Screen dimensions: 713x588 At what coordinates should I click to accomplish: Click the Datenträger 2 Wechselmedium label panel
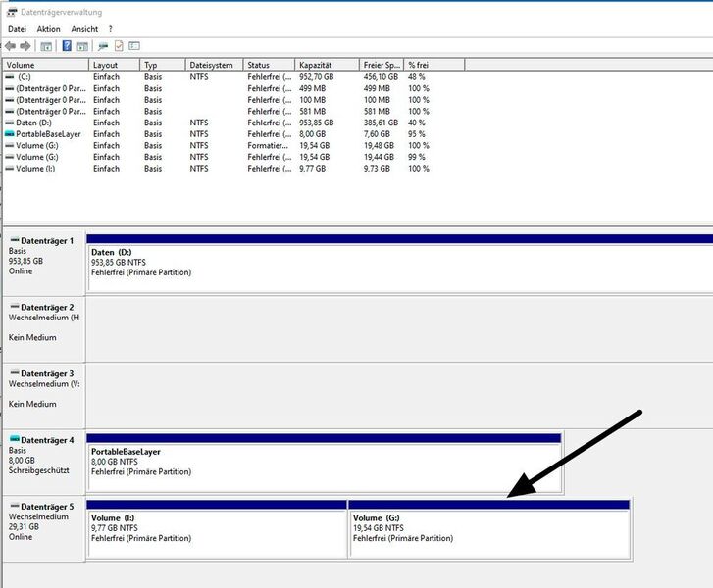point(44,329)
